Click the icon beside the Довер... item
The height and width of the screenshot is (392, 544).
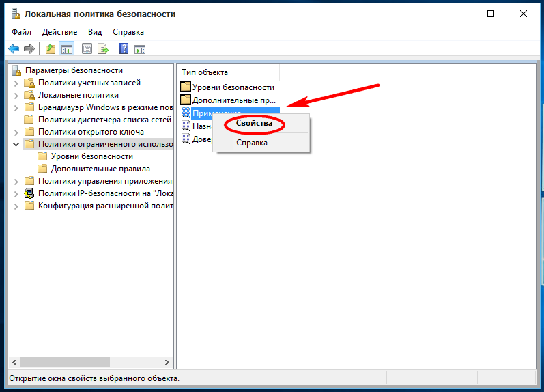[186, 139]
